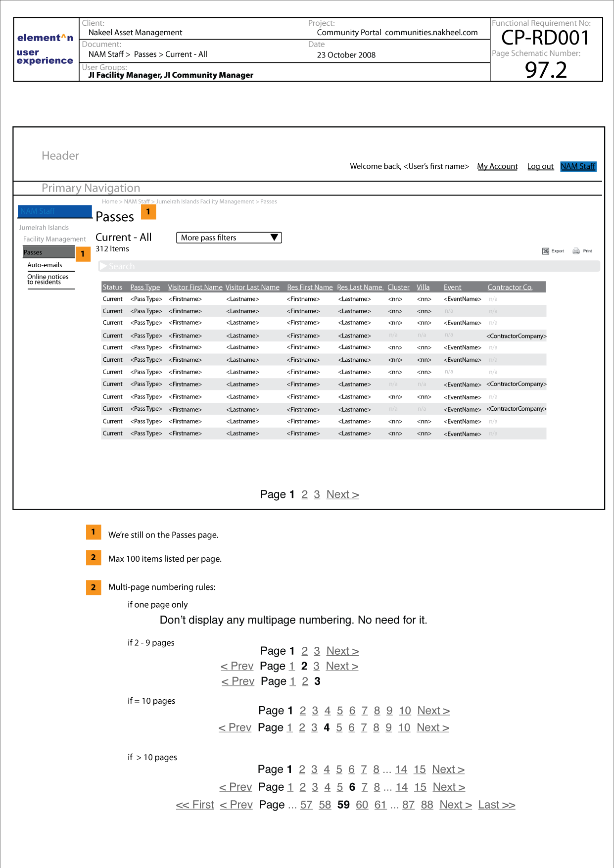
Task: Click the Log out link
Action: 540,166
